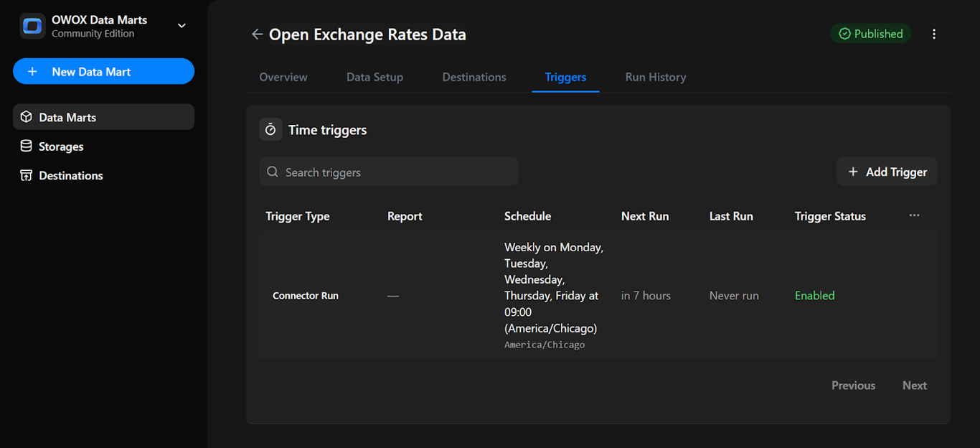Click the Next Run column header
The height and width of the screenshot is (448, 980).
coord(645,216)
